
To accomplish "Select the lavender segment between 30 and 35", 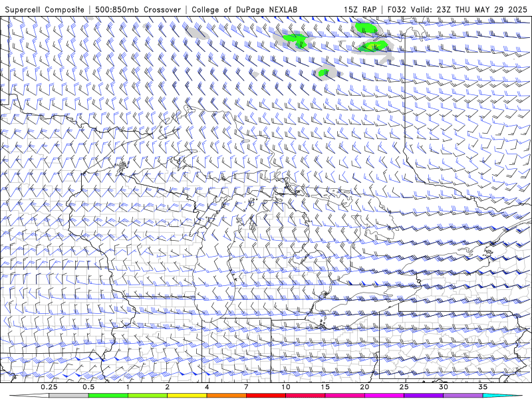I will tap(463, 396).
